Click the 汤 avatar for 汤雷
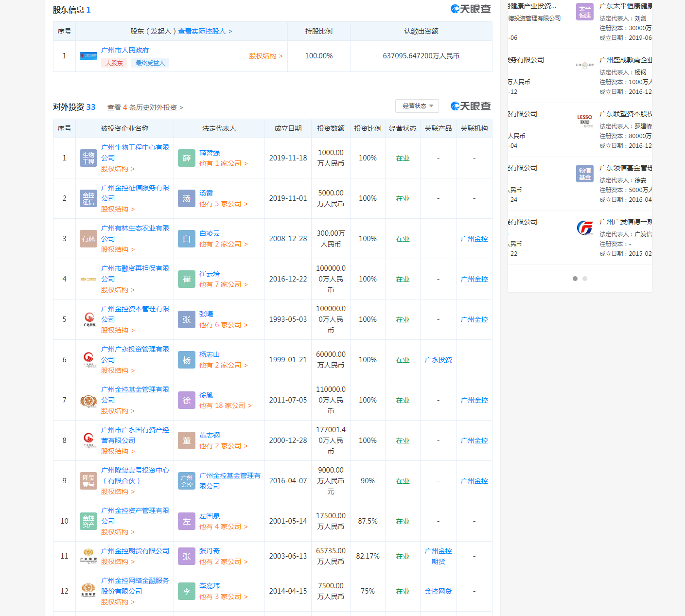This screenshot has height=616, width=685. click(x=187, y=198)
